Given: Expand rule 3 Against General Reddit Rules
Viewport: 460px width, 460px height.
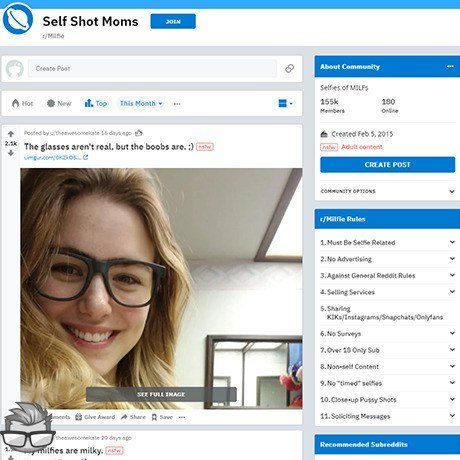Looking at the screenshot, I should tap(388, 275).
